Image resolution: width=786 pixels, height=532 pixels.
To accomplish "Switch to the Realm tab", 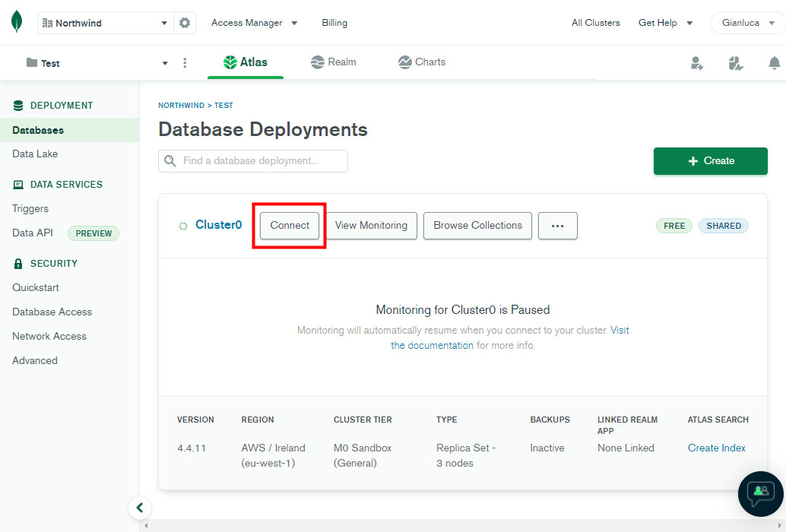I will coord(334,62).
